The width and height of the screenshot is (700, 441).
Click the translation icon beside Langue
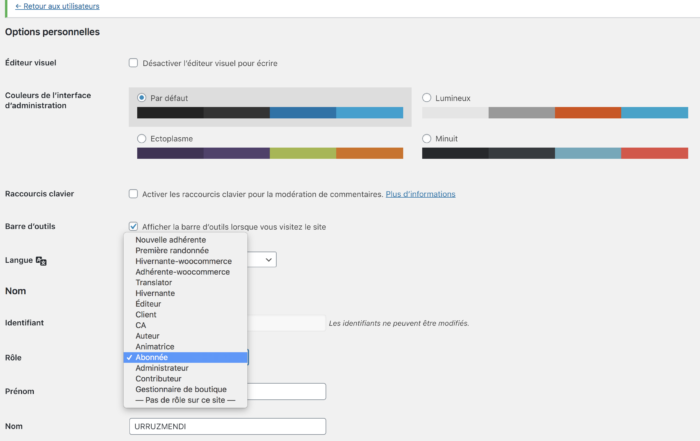(42, 260)
